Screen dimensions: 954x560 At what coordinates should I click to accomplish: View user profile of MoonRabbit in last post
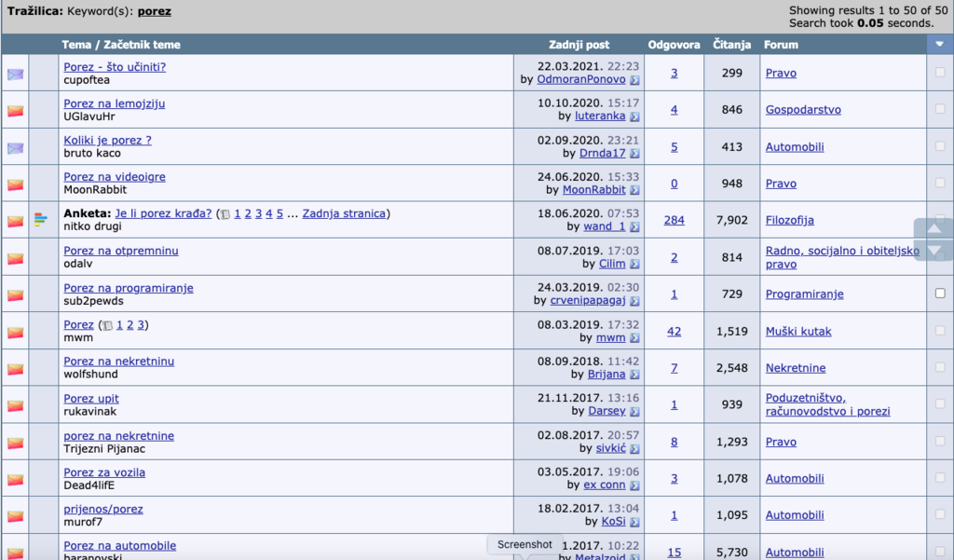pos(593,190)
